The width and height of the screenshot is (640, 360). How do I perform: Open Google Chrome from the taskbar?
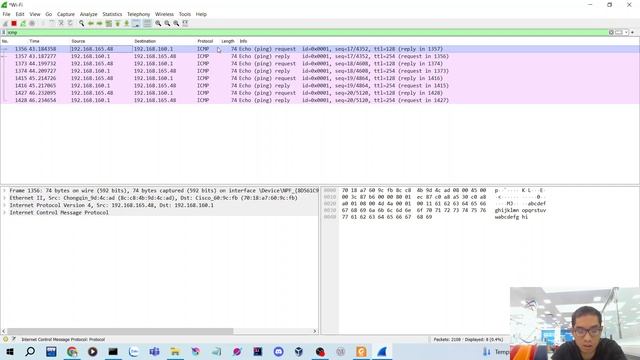pyautogui.click(x=72, y=351)
